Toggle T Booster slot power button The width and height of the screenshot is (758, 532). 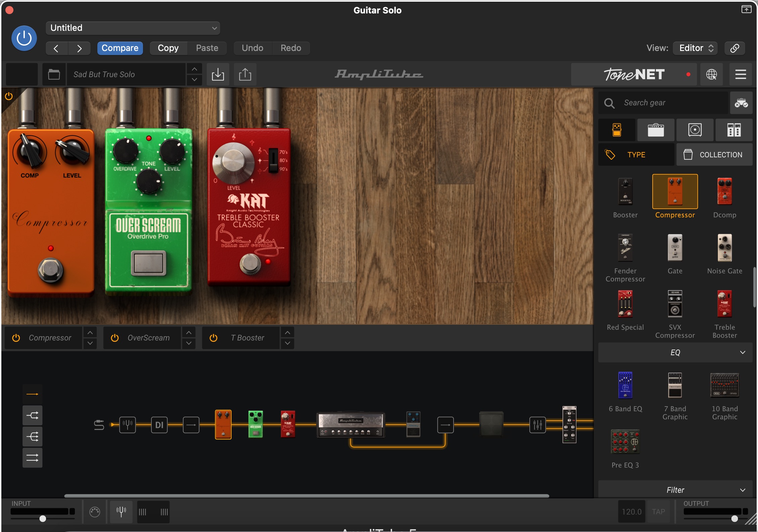214,338
